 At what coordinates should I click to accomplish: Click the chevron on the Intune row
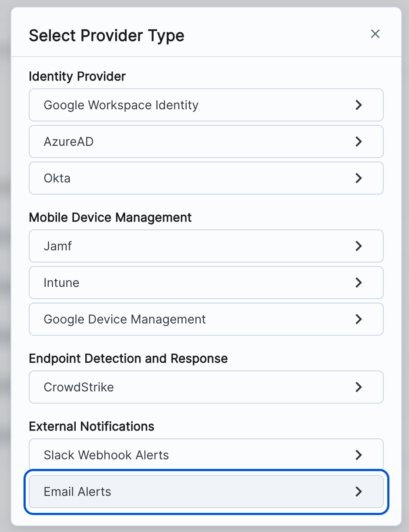tap(359, 283)
